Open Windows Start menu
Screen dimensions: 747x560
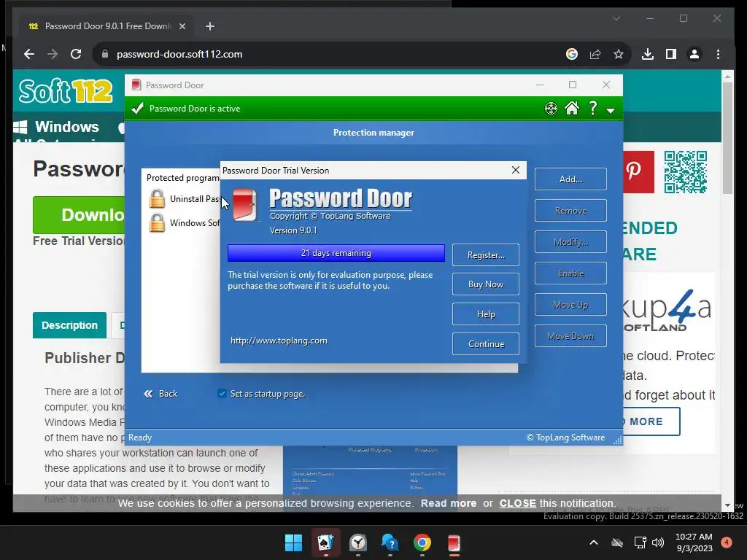(x=293, y=542)
